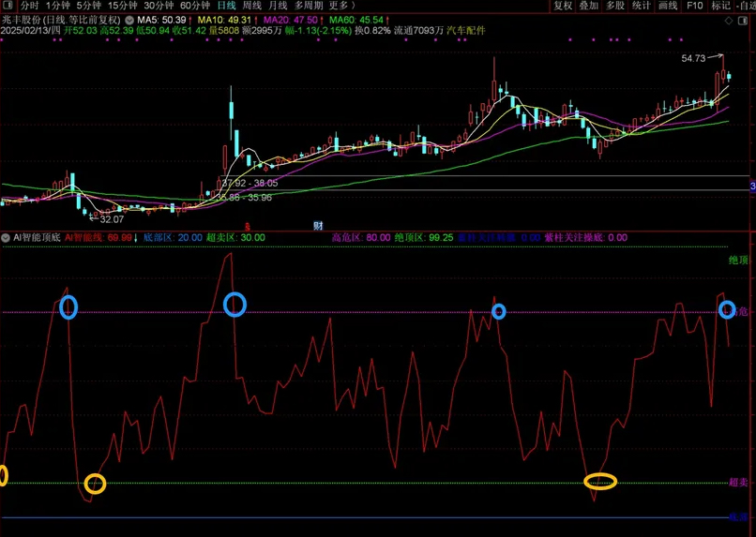The image size is (756, 537).
Task: Select the 月线 monthly chart
Action: click(278, 6)
